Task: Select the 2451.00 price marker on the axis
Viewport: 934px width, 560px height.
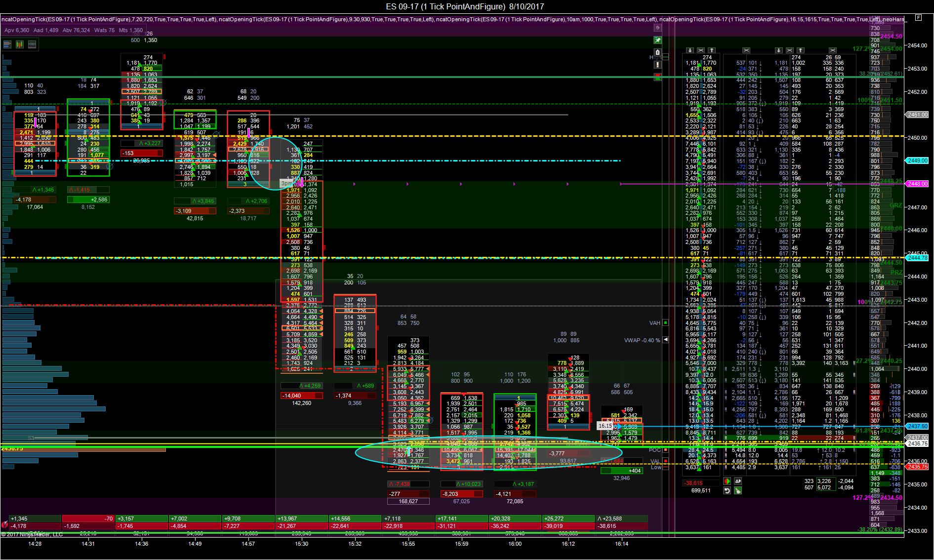Action: coord(917,115)
